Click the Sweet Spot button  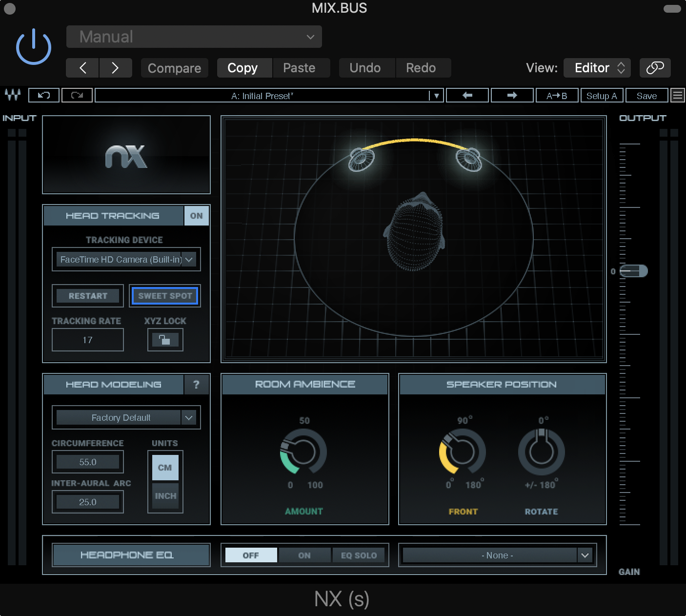[x=165, y=296]
